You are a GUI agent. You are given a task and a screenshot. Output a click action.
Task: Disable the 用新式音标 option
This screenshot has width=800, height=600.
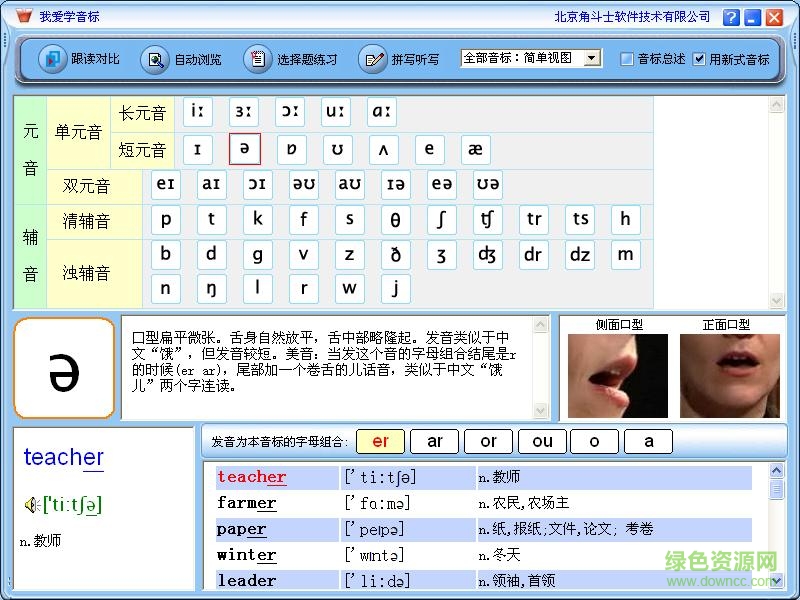click(699, 58)
